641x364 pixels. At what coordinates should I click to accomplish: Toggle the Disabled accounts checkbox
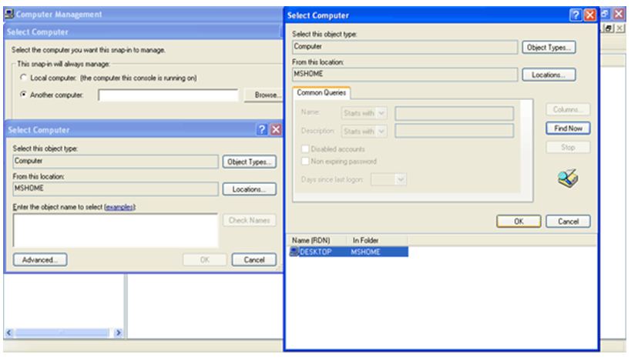307,149
